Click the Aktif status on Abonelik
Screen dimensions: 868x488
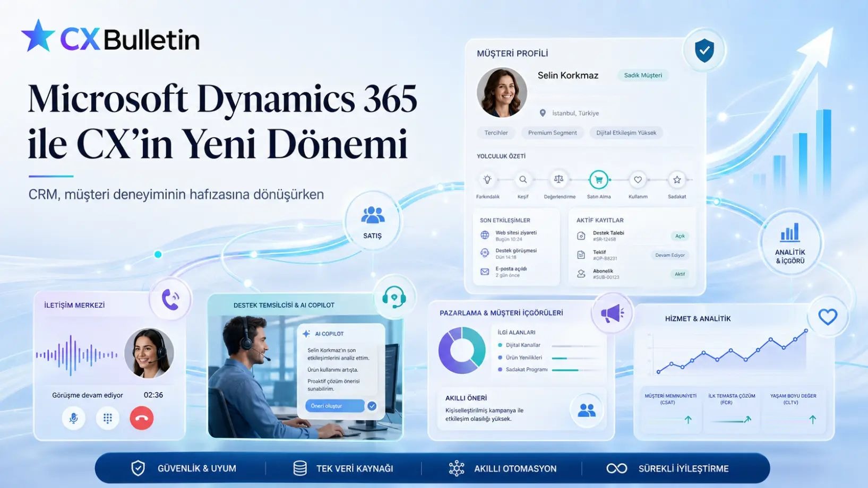(x=680, y=274)
